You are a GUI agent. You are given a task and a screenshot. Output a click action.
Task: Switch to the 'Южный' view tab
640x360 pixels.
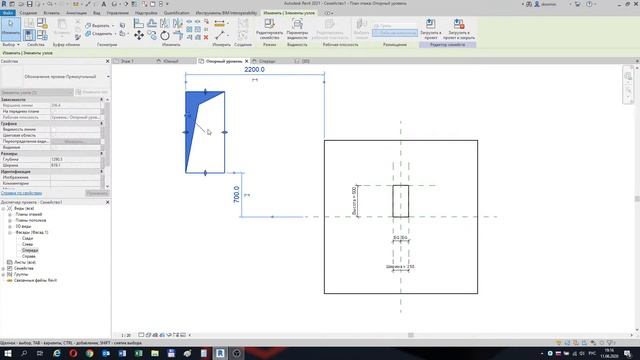(171, 61)
